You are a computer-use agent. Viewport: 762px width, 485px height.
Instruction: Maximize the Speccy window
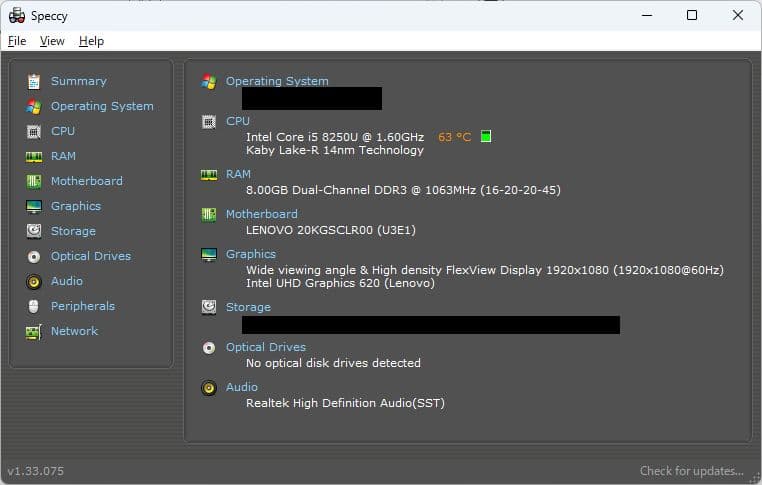[x=692, y=15]
